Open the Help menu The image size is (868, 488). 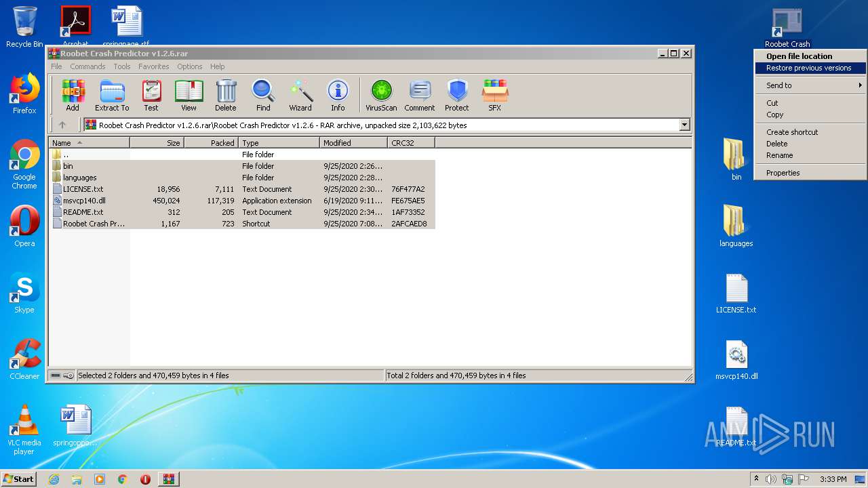pyautogui.click(x=217, y=66)
